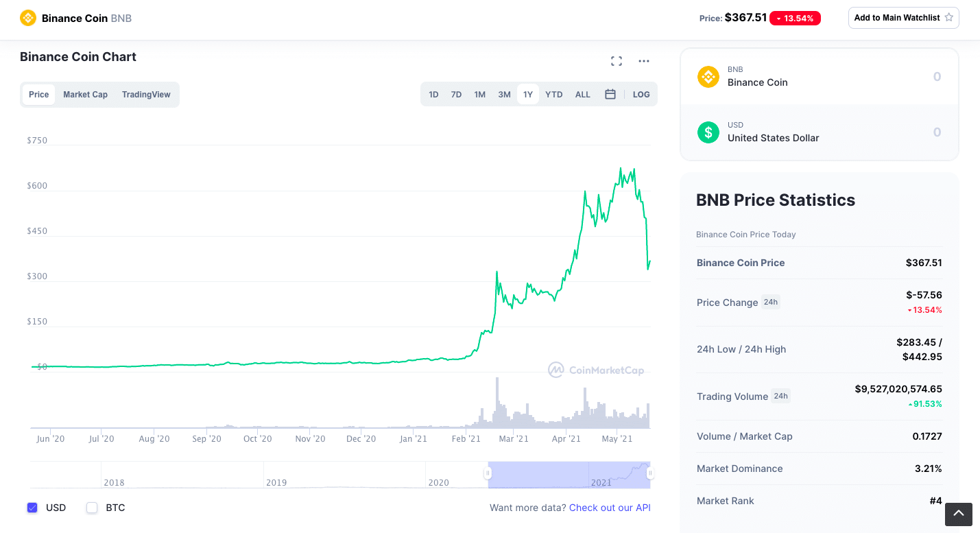The width and height of the screenshot is (980, 533).
Task: Click the BNB coin icon in converter
Action: click(x=708, y=76)
